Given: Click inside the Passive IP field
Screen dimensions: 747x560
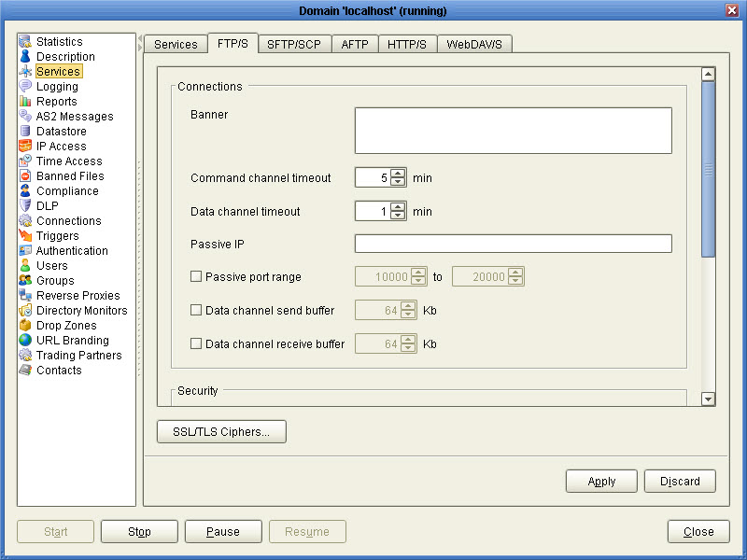Looking at the screenshot, I should 512,244.
